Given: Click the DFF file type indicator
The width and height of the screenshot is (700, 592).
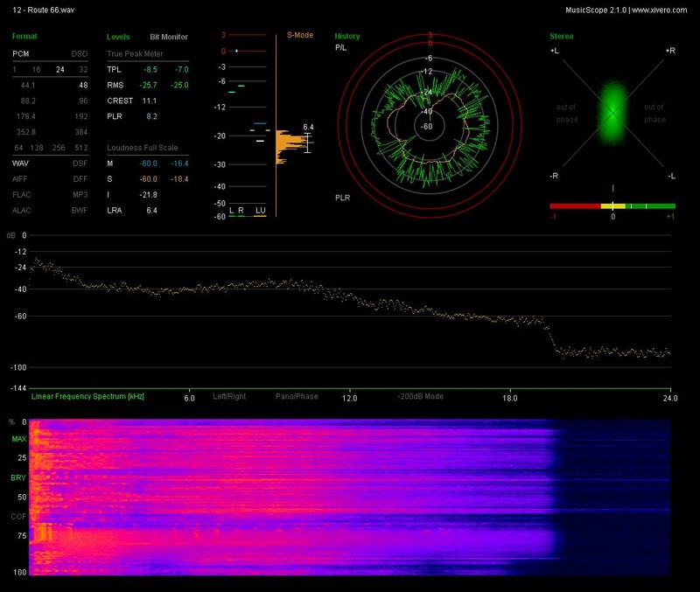Looking at the screenshot, I should (x=80, y=179).
